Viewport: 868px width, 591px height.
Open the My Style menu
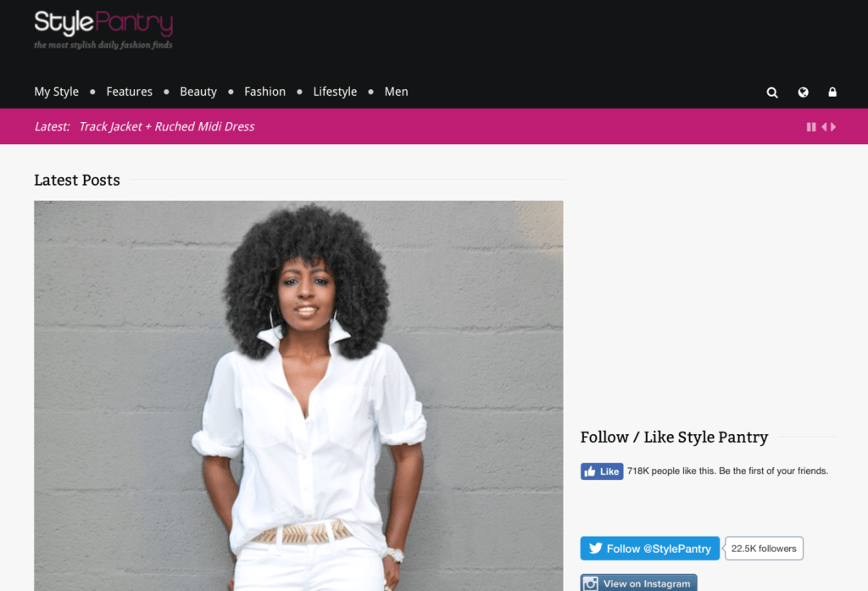point(57,92)
